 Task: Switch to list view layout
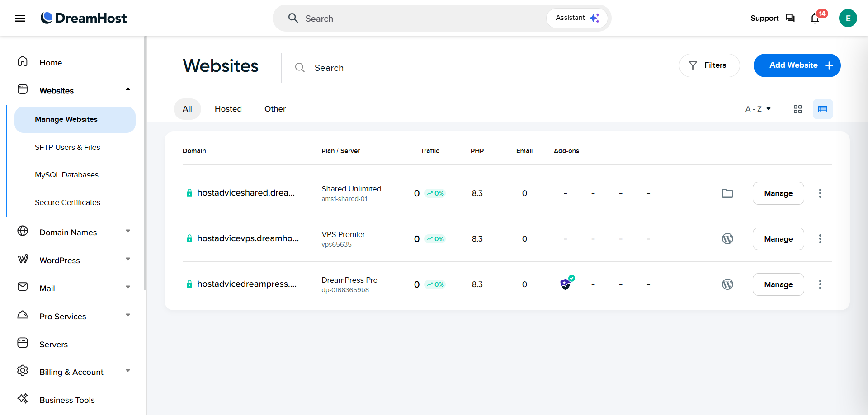823,109
